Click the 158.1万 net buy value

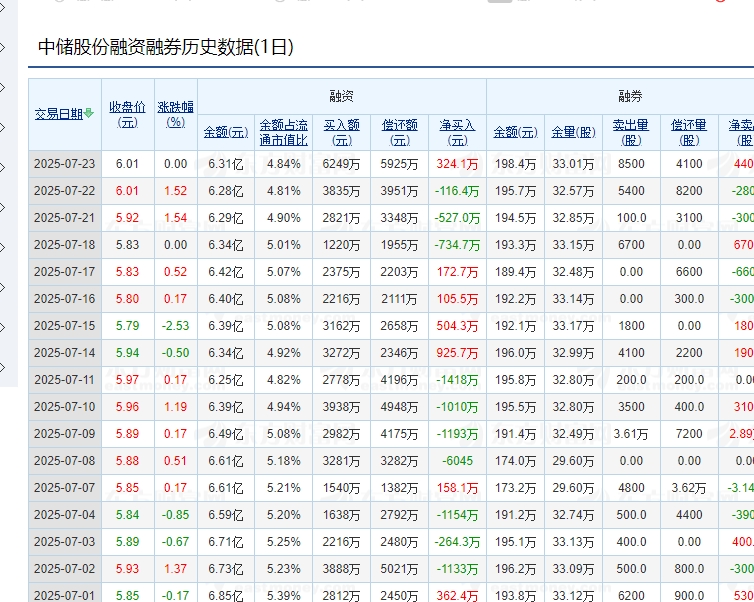click(457, 488)
